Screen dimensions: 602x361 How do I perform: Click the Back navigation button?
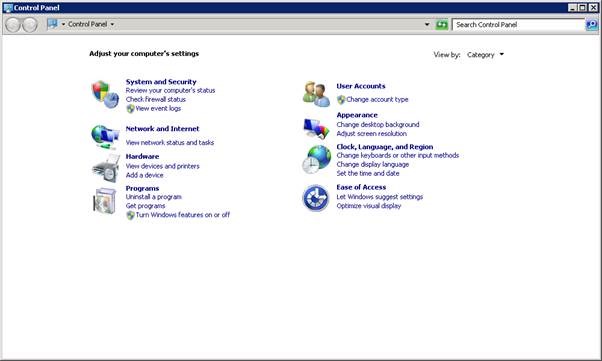(13, 25)
